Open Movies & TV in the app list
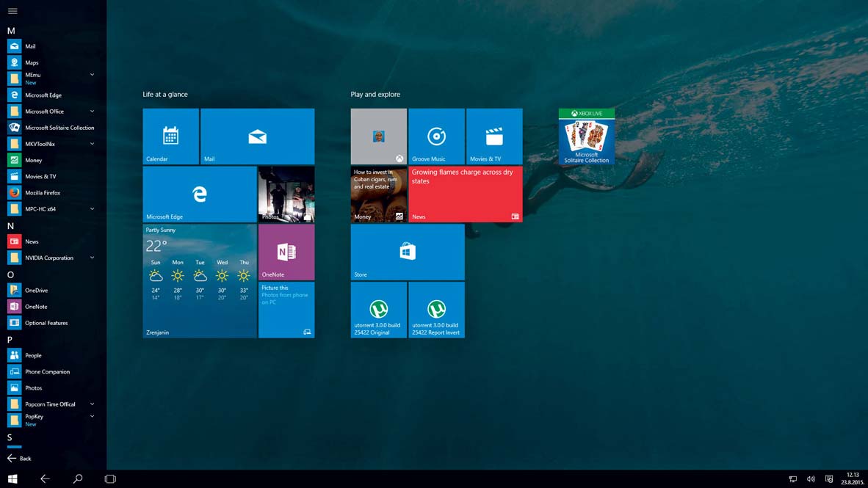Viewport: 868px width, 488px height. click(x=51, y=177)
